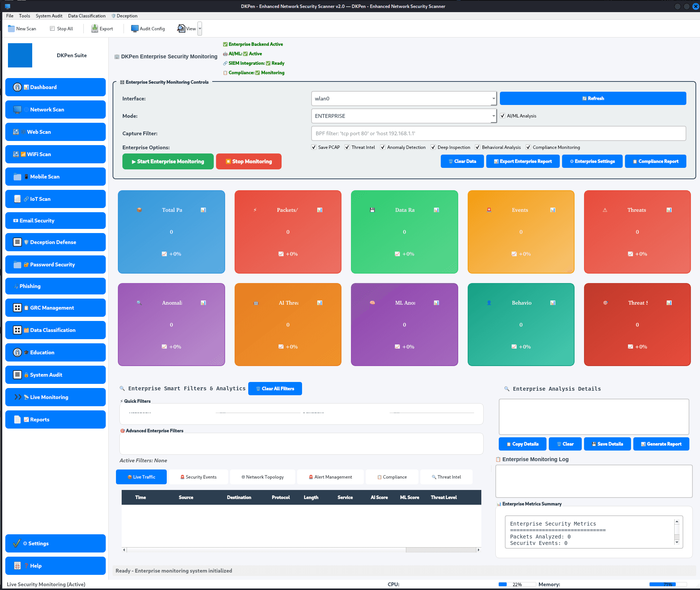Open Audit Config from the toolbar
This screenshot has width=700, height=590.
[x=147, y=28]
